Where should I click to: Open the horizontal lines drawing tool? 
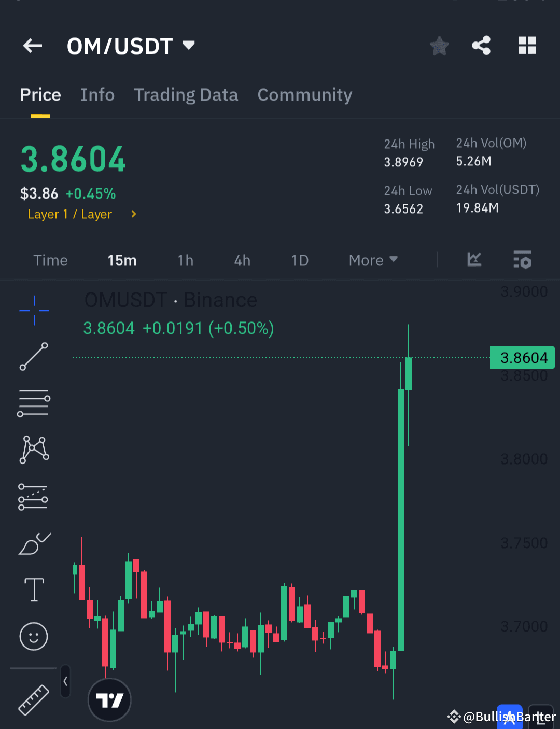[x=33, y=403]
